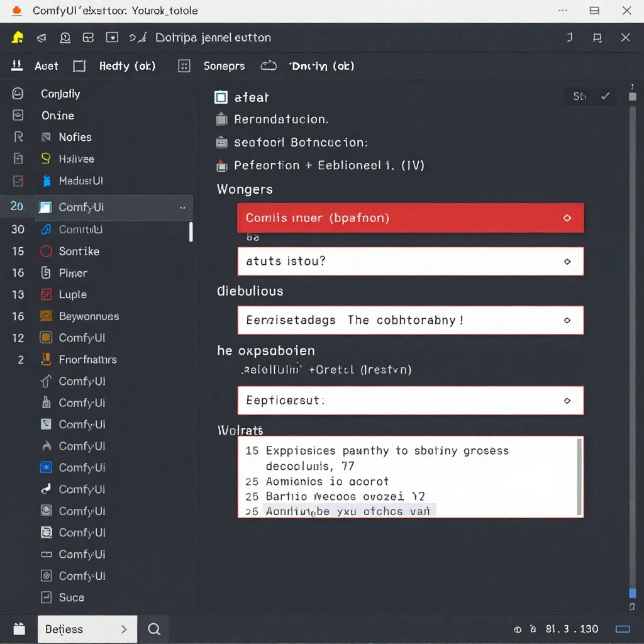Open the red Comiis inoer dropdown
Viewport: 644px width, 644px height.
410,218
